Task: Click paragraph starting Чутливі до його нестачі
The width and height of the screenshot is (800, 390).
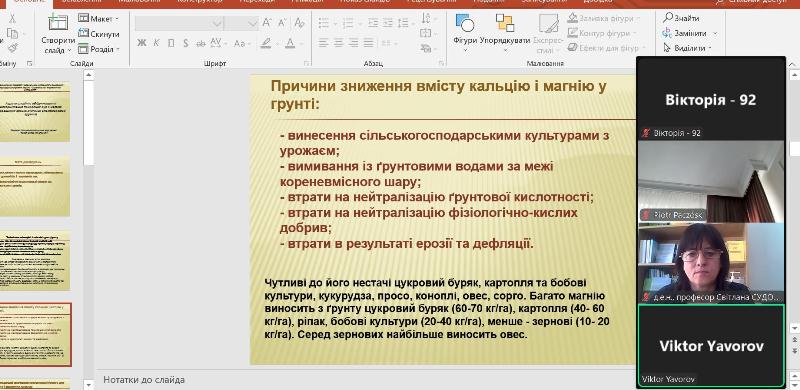Action: (x=437, y=309)
